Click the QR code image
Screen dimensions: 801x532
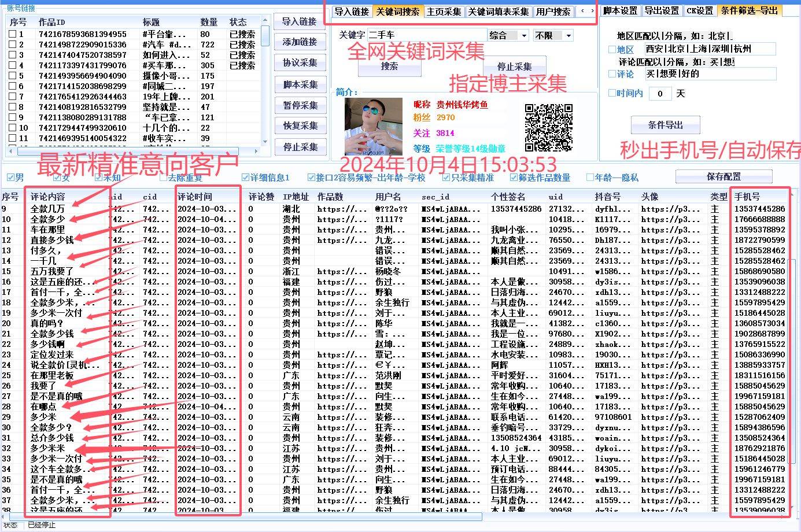pyautogui.click(x=548, y=127)
